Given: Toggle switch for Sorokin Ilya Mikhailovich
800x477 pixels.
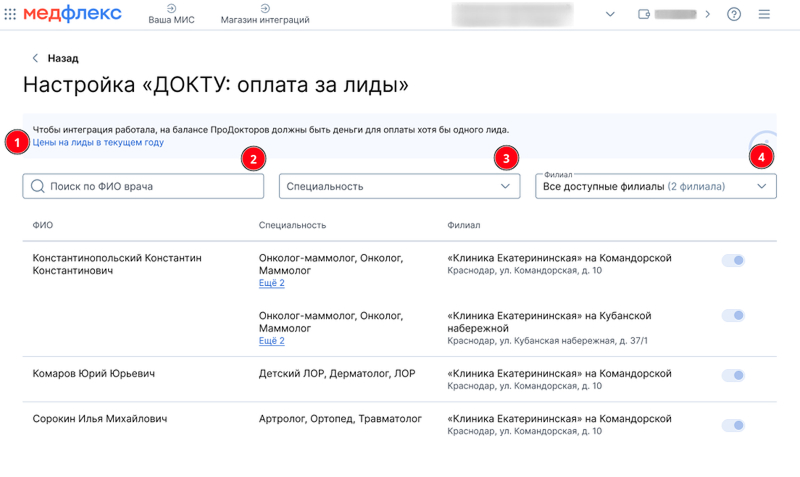Looking at the screenshot, I should pos(733,425).
